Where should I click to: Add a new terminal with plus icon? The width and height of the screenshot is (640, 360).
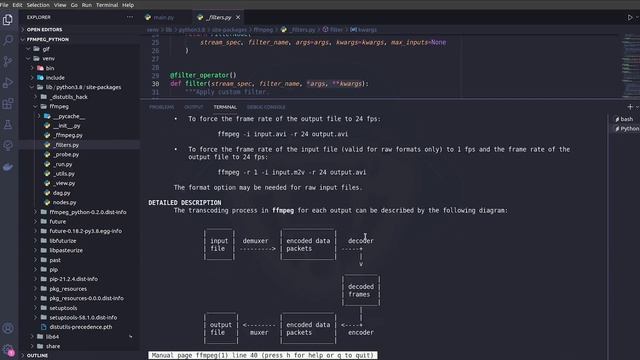pyautogui.click(x=630, y=107)
